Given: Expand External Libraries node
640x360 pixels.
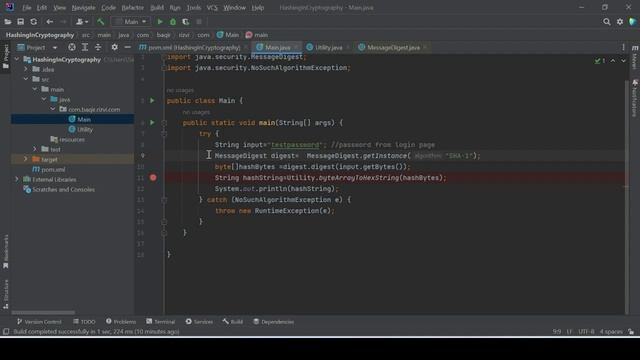Looking at the screenshot, I should coord(17,179).
